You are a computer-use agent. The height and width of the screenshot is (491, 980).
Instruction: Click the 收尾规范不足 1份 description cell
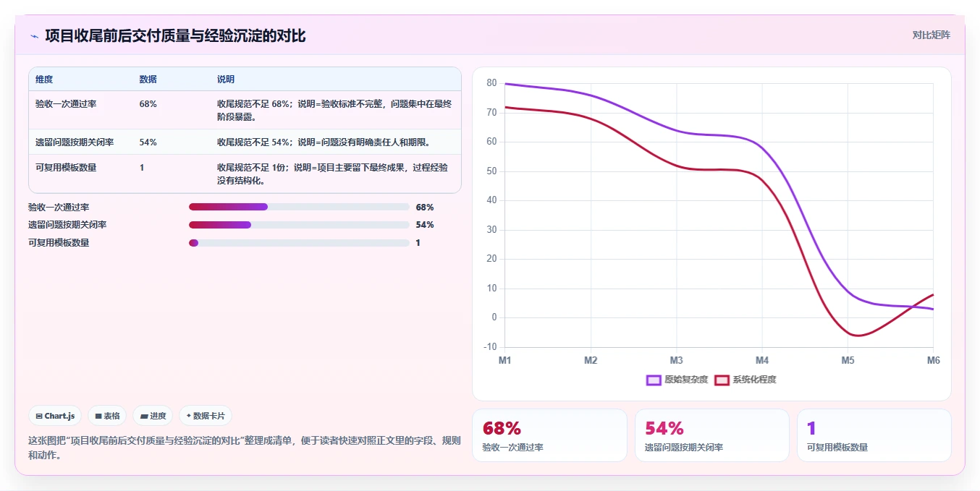(336, 174)
